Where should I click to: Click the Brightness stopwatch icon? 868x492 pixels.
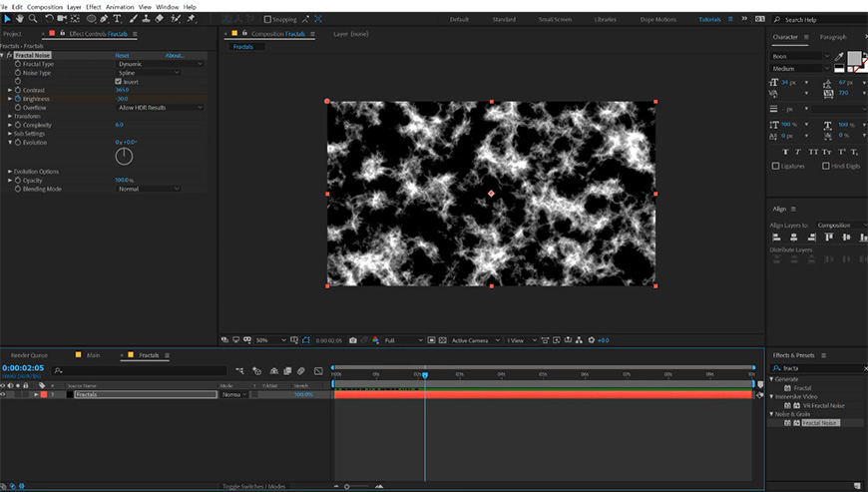tap(18, 99)
